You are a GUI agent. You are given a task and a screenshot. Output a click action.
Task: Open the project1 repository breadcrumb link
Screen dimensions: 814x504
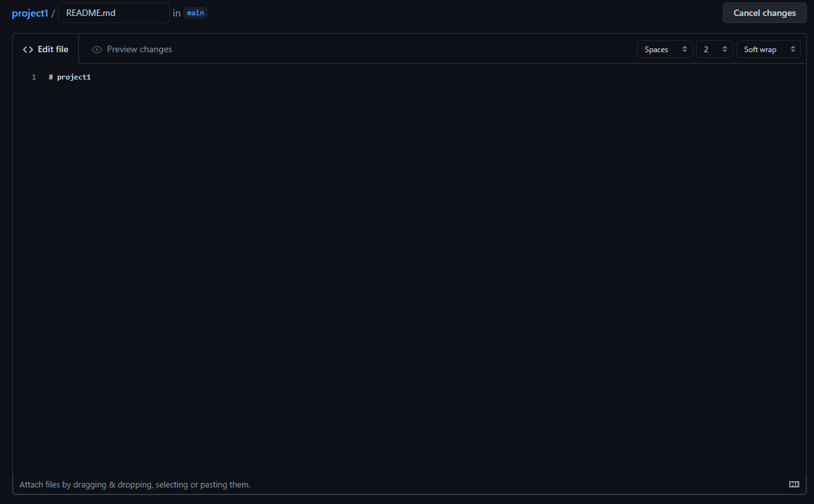pyautogui.click(x=30, y=13)
